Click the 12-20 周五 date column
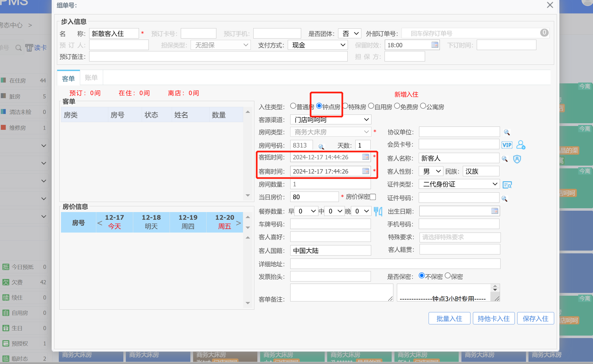This screenshot has height=364, width=593. tap(225, 222)
